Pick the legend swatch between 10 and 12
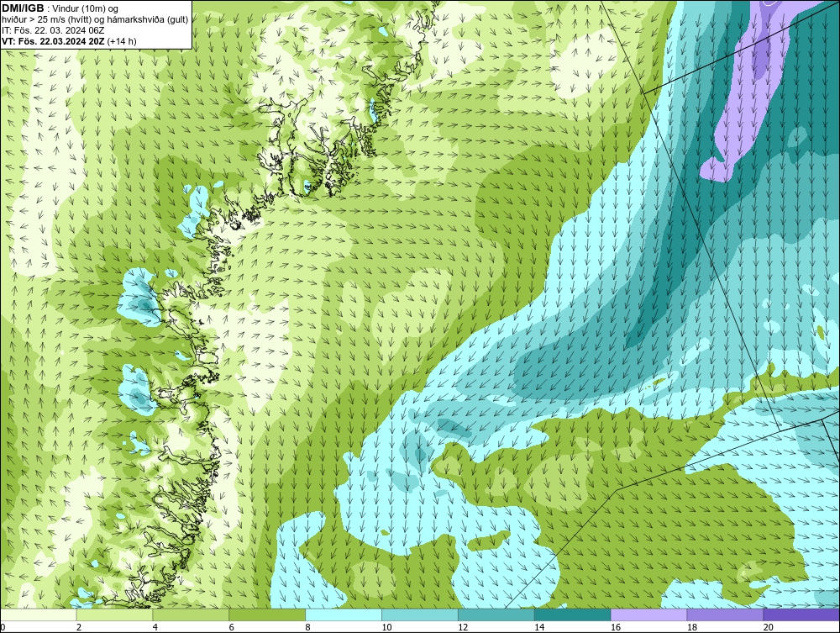 [420, 615]
